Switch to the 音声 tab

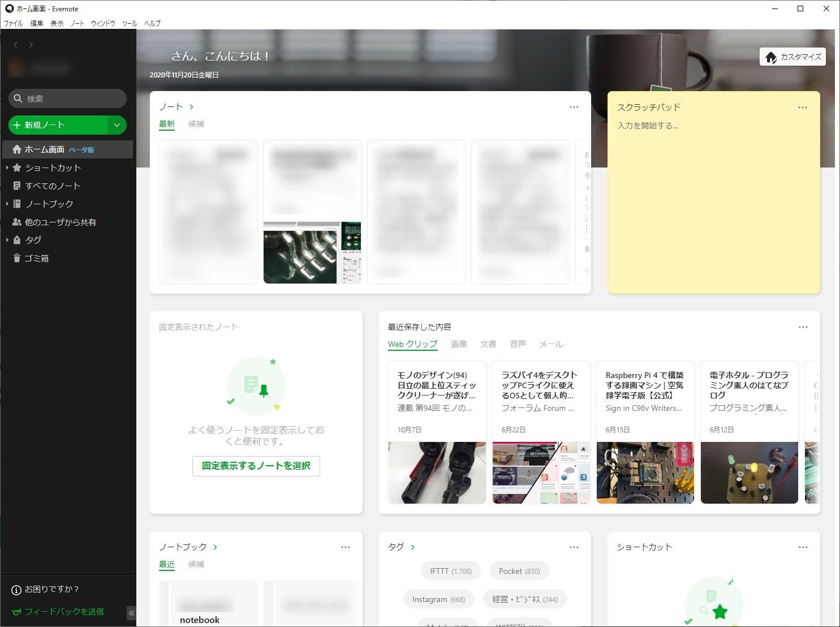[518, 344]
